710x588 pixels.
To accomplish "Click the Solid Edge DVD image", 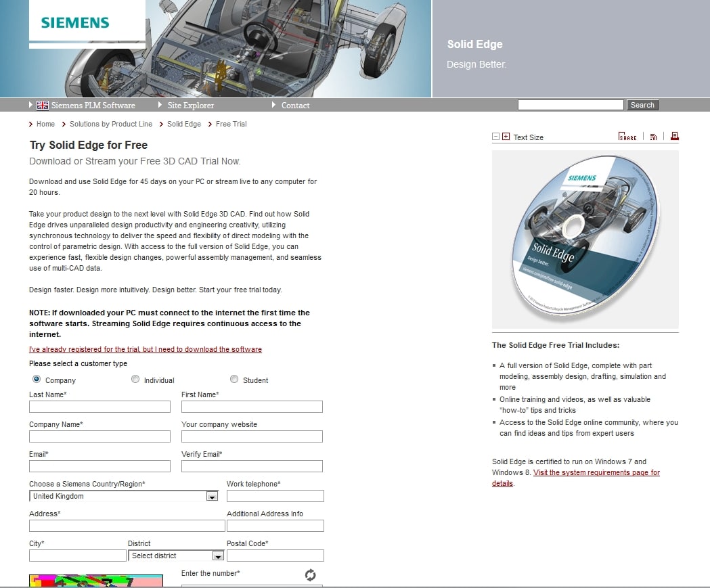I will pyautogui.click(x=585, y=239).
